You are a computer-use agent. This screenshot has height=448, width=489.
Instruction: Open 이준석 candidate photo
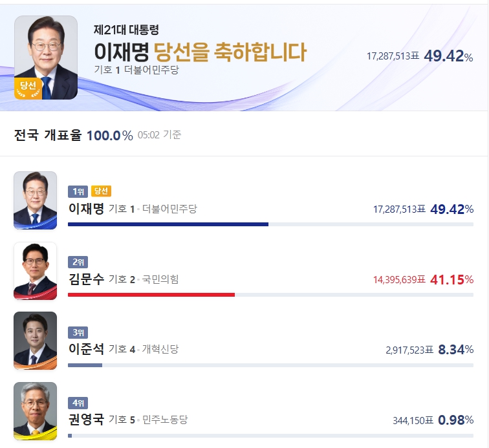[35, 341]
